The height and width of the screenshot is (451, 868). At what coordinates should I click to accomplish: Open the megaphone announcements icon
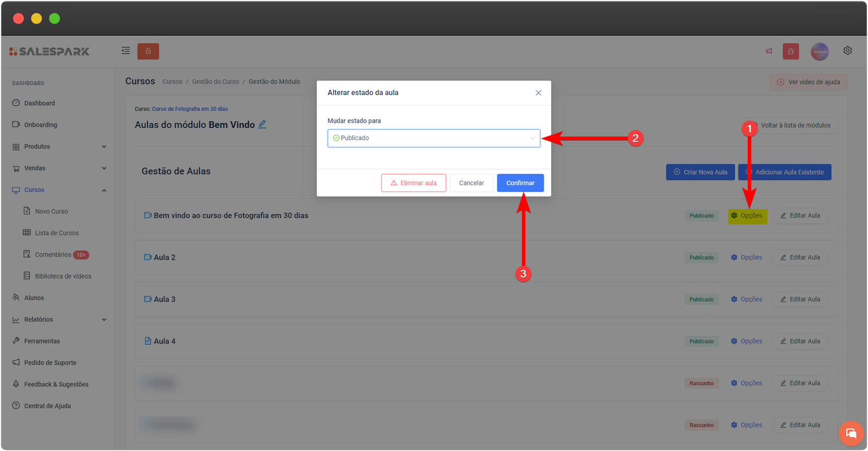tap(769, 51)
